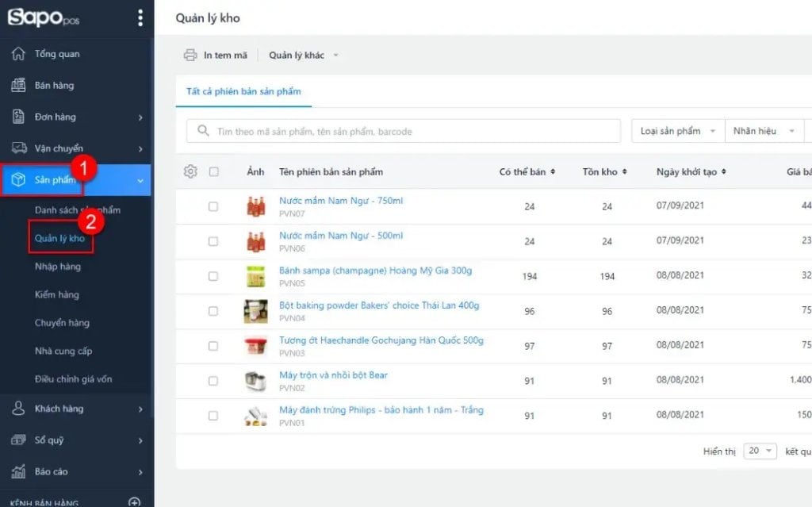Open Bánh sampa (champagne) Hoàng Mỹ Gia 300g link
This screenshot has width=812, height=507.
coord(375,271)
